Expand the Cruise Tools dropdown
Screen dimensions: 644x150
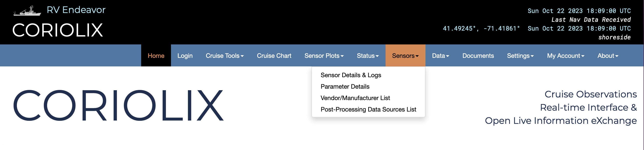[224, 56]
